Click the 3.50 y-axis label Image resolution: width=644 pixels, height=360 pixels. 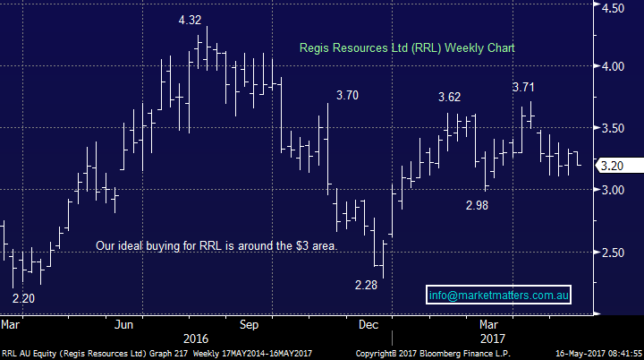point(613,128)
